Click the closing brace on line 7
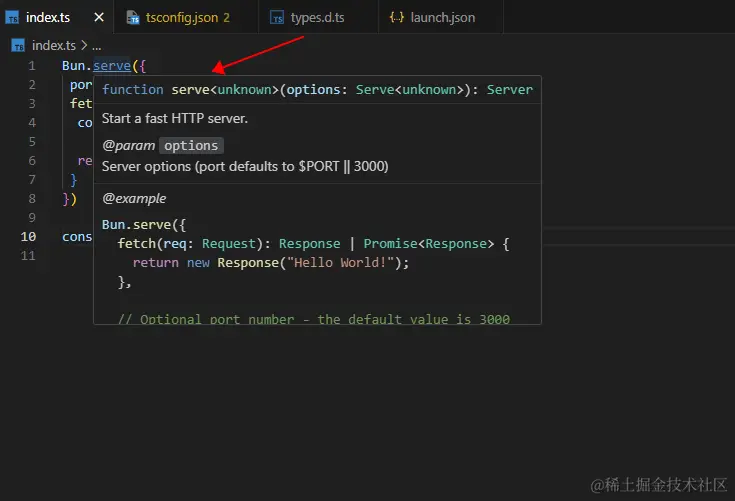 [x=73, y=180]
